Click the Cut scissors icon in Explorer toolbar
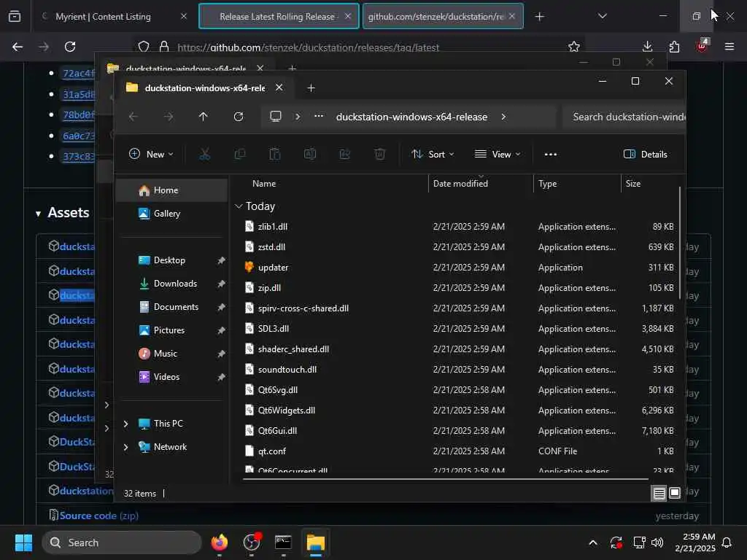Viewport: 747px width, 560px height. tap(204, 155)
